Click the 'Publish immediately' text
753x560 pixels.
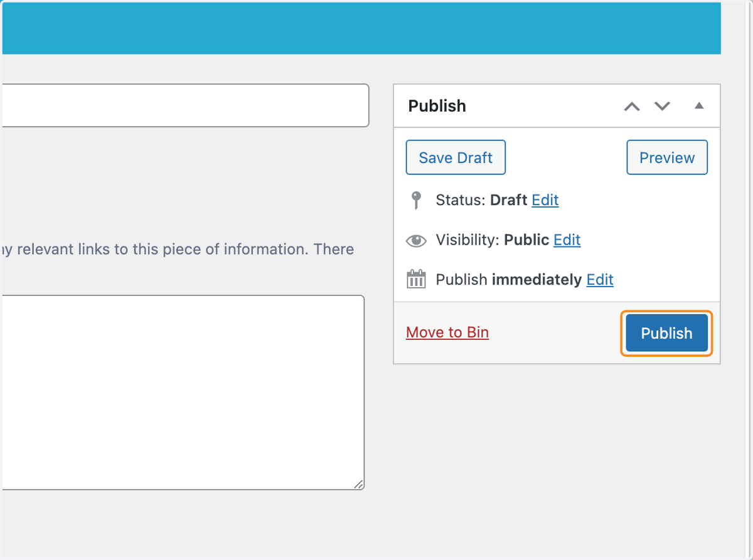pos(509,280)
